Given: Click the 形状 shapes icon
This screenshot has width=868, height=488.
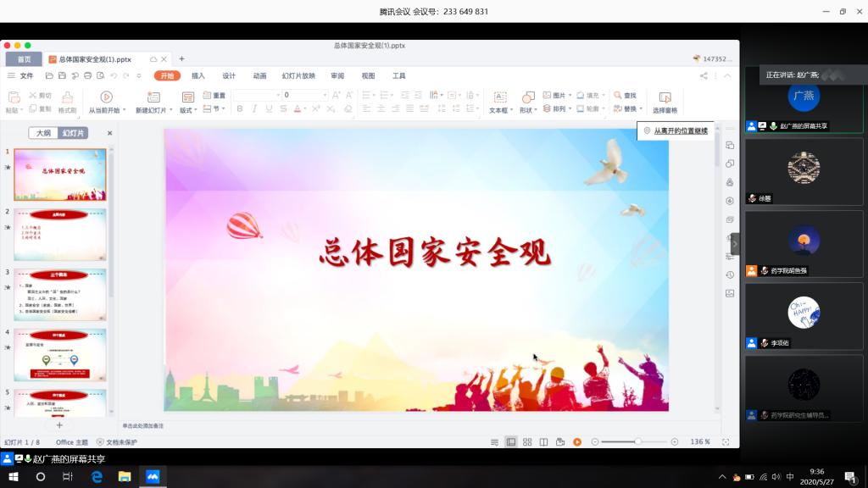Looking at the screenshot, I should point(527,97).
